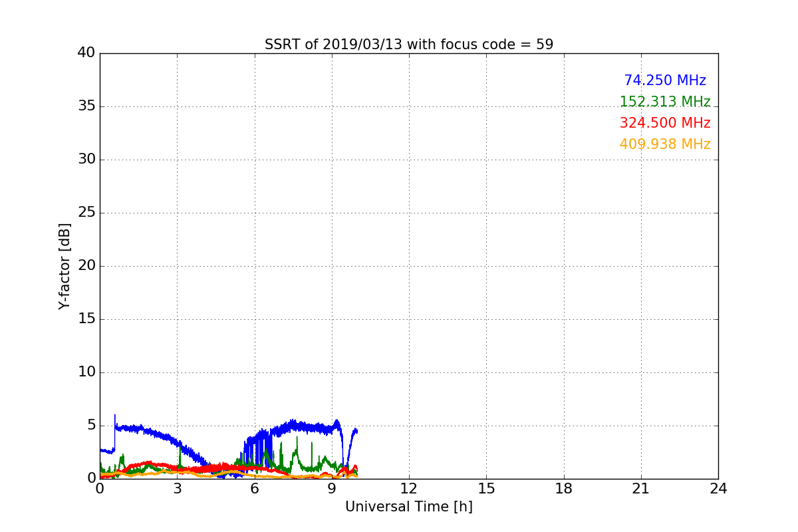Click the Universal Time [h] axis label

tap(409, 507)
